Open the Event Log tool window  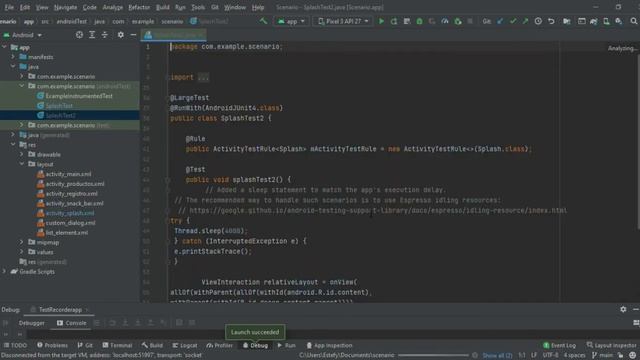tap(559, 345)
